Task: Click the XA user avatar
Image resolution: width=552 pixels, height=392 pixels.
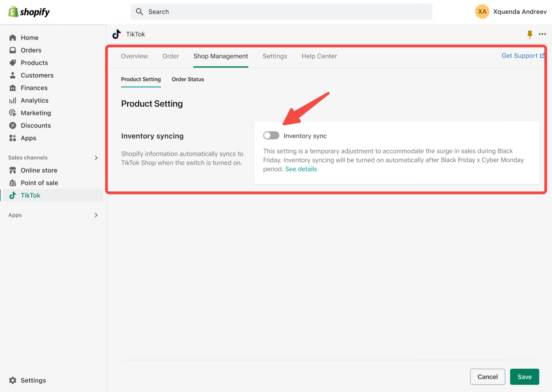Action: (482, 12)
